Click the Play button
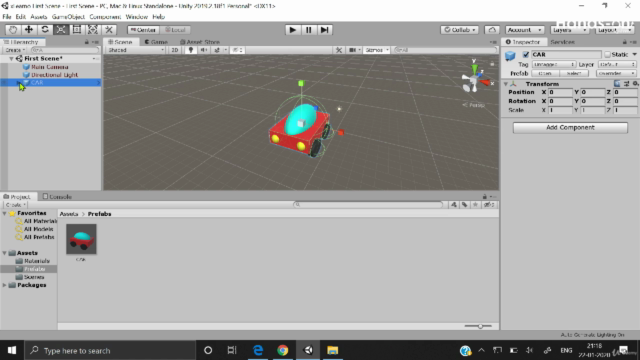The height and width of the screenshot is (360, 640). pyautogui.click(x=292, y=30)
